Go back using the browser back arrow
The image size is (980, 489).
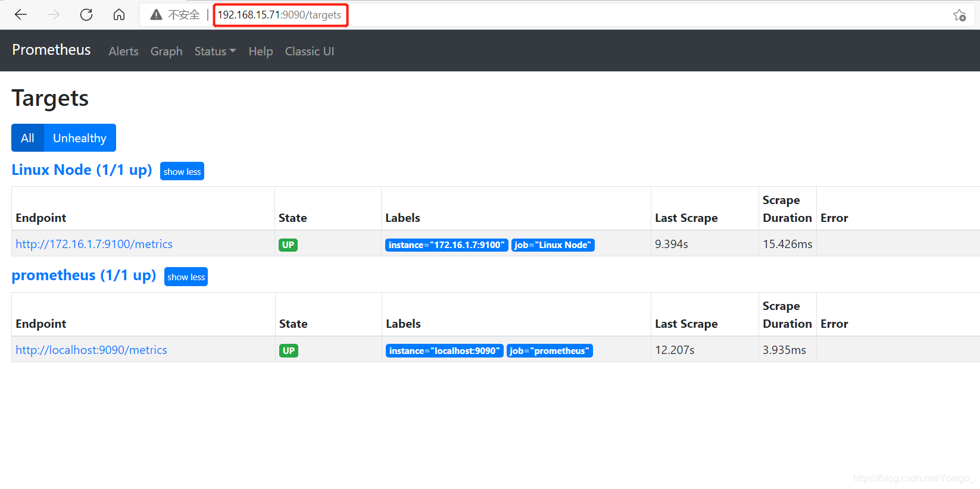pos(21,15)
